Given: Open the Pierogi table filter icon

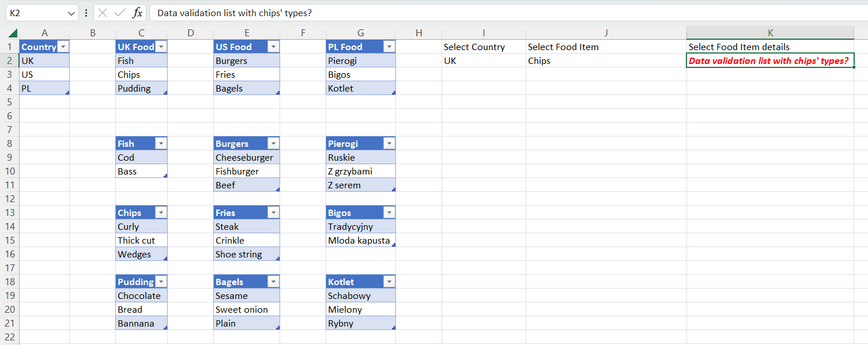Looking at the screenshot, I should [389, 143].
